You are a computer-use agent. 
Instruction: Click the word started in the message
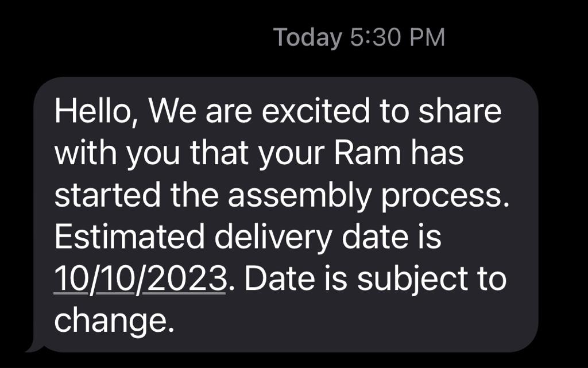click(x=107, y=195)
